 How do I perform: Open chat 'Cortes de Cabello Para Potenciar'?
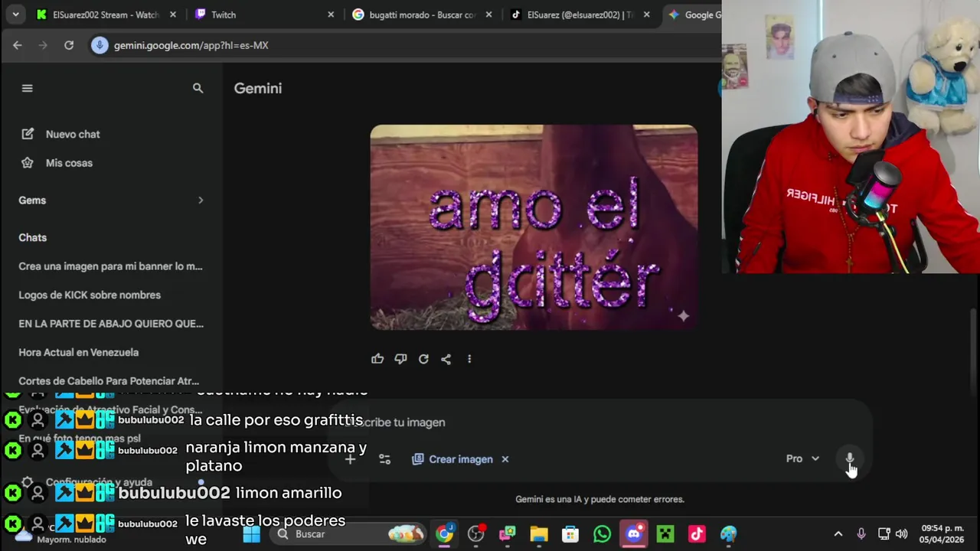(x=109, y=381)
